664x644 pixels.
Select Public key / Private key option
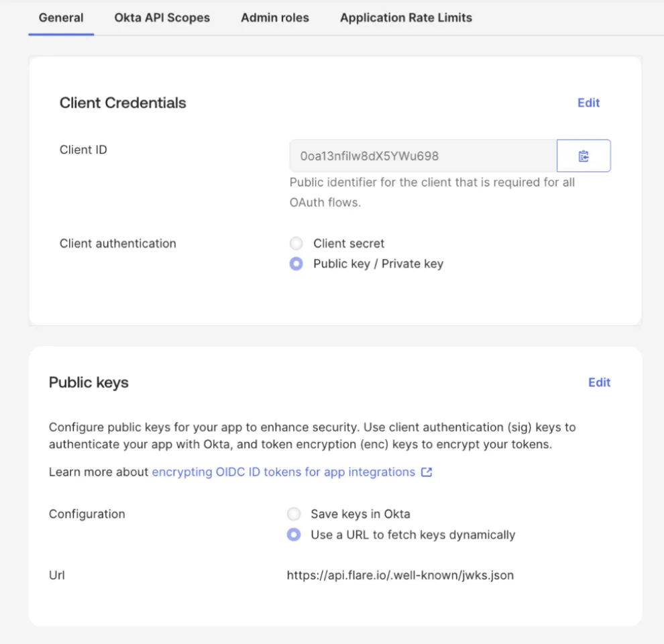pyautogui.click(x=296, y=264)
